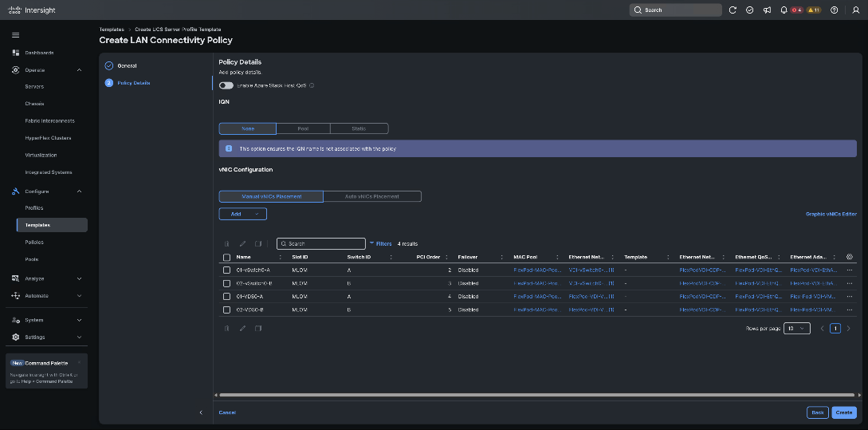Open row actions ellipsis for 01-VDS0-A
This screenshot has height=430, width=868.
850,297
